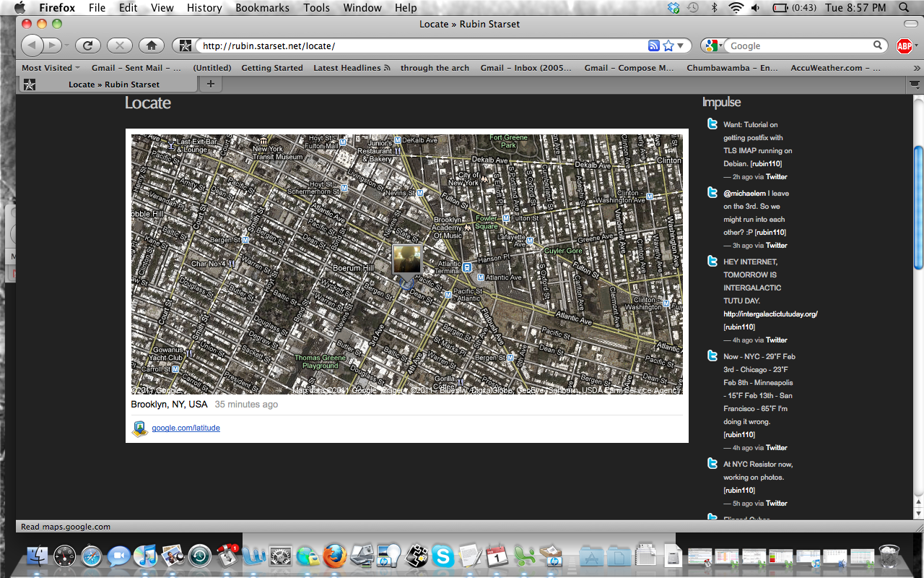The height and width of the screenshot is (578, 924).
Task: Click the user avatar marker on map
Action: coord(407,259)
